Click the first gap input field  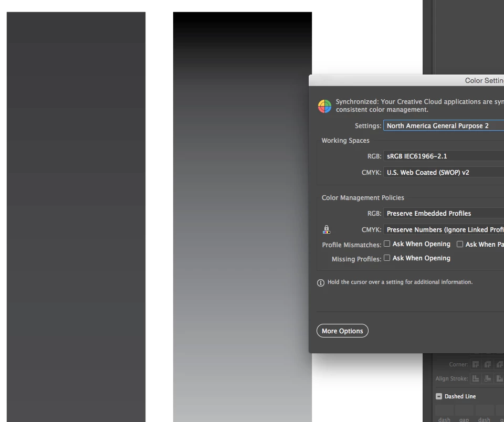pyautogui.click(x=464, y=410)
